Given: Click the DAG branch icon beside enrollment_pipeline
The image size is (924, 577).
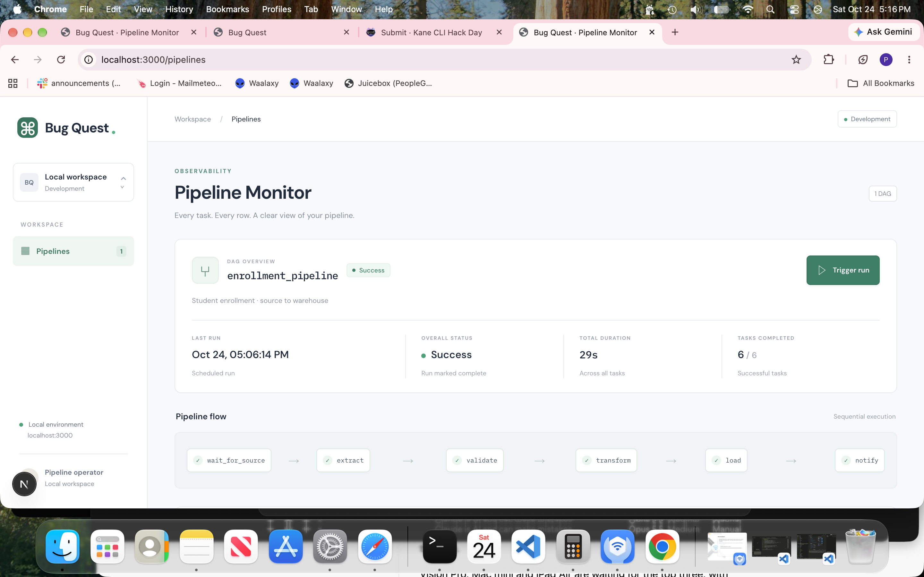Looking at the screenshot, I should (x=205, y=270).
